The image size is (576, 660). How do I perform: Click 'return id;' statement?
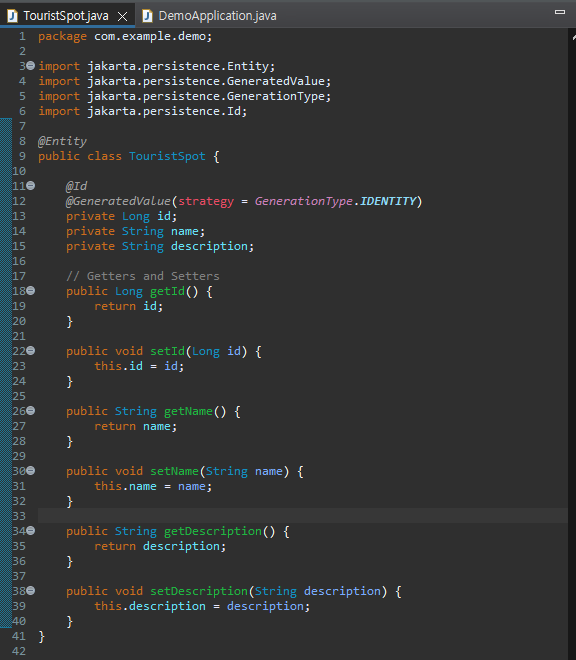coord(128,306)
